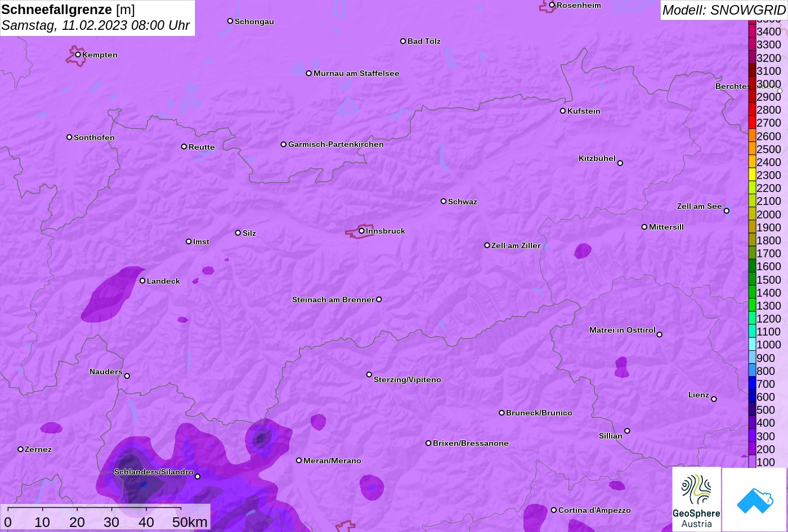This screenshot has width=788, height=532.
Task: Click the 100 m legend color swatch
Action: pyautogui.click(x=752, y=462)
